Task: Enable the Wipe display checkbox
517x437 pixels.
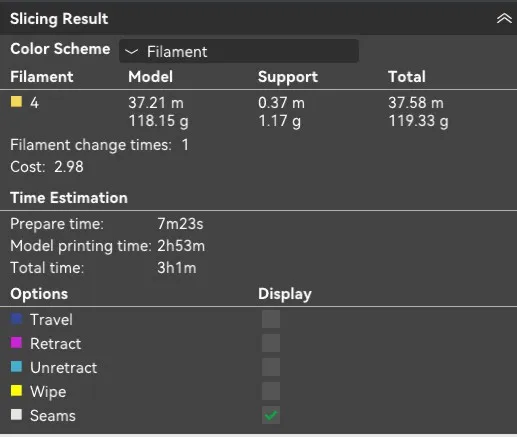Action: tap(271, 391)
